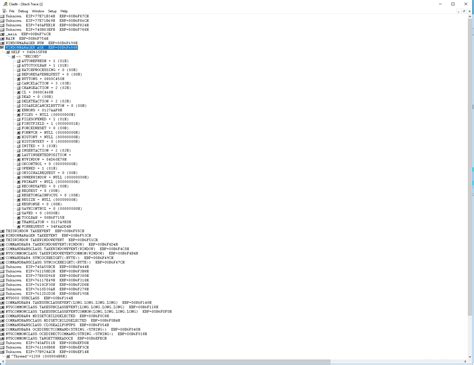Click the icon beside the OWNERWINDOW variable

pos(19,177)
